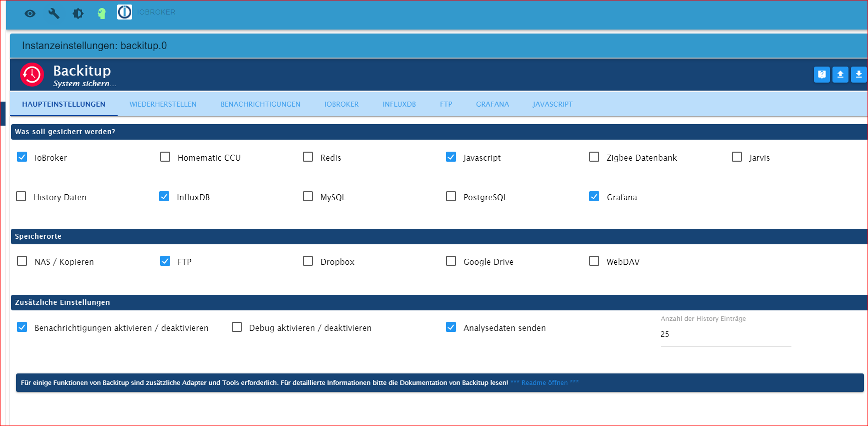Enable the Jarvis checkbox

(737, 157)
